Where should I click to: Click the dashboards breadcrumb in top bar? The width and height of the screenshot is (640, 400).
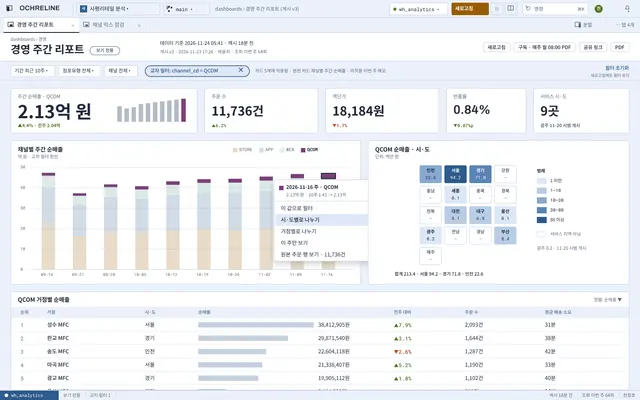point(228,9)
